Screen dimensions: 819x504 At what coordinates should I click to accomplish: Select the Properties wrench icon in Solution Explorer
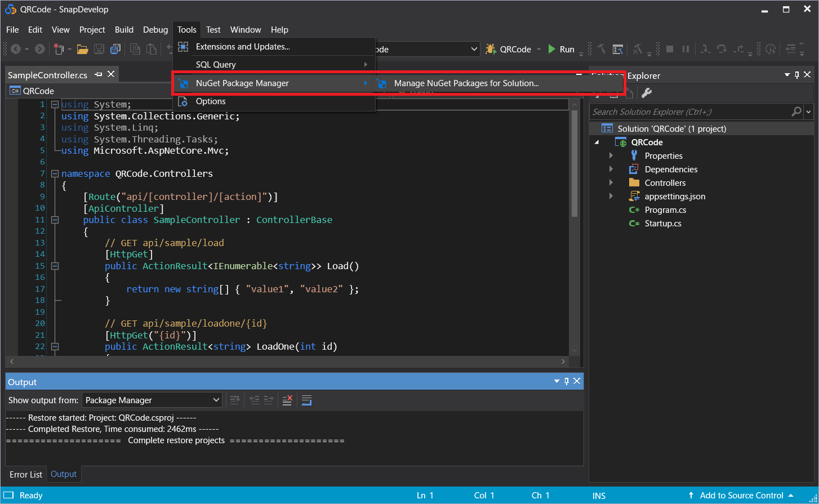tap(647, 92)
